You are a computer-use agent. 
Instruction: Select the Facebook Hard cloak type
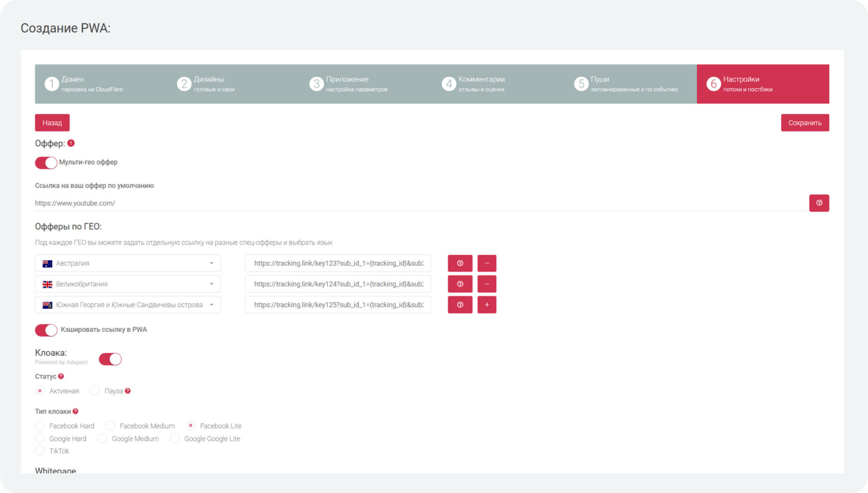tap(40, 426)
